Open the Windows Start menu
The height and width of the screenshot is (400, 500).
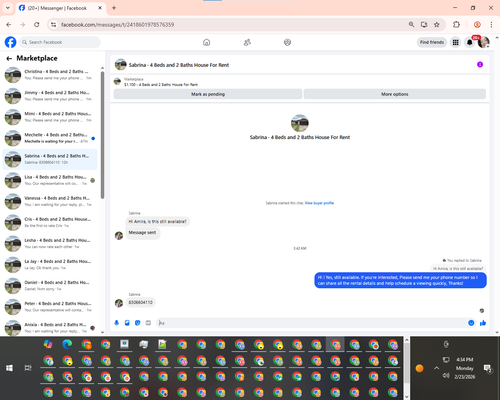[9, 368]
